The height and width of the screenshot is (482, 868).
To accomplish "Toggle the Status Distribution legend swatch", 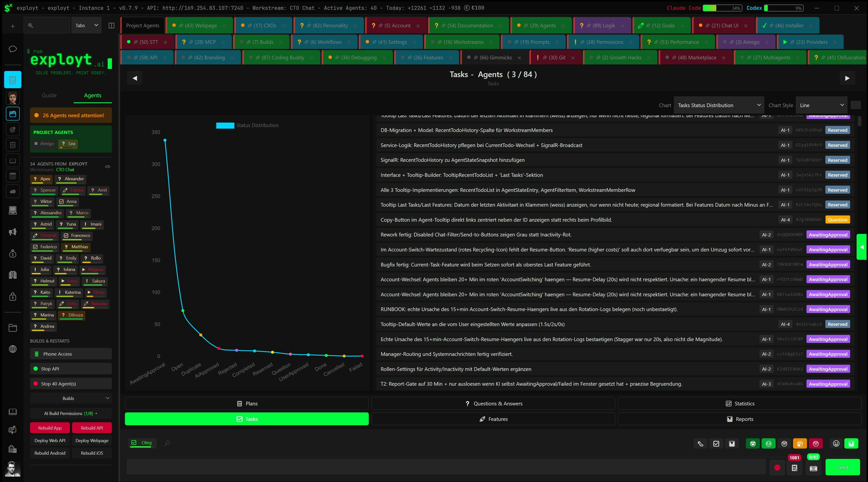I will tap(225, 125).
